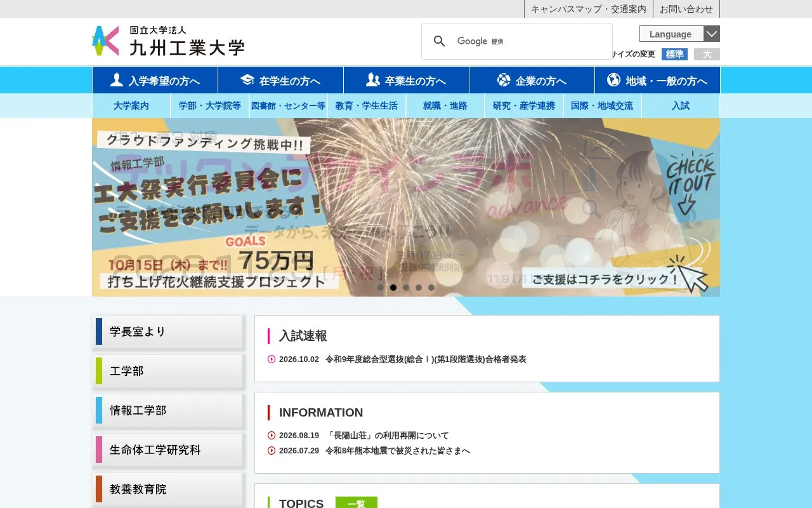Viewport: 812px width, 508px height.
Task: Open 令和8年熊本地震で被災された皆さまへ notice
Action: tap(398, 451)
